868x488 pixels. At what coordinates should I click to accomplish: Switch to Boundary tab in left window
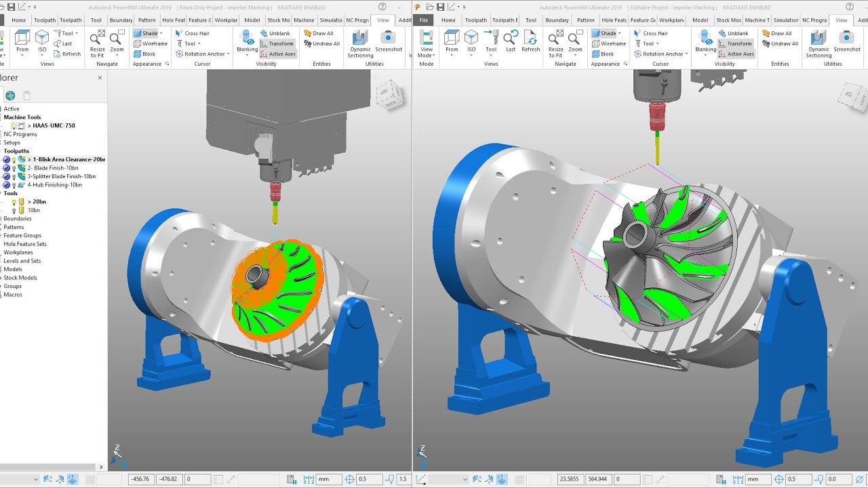121,20
